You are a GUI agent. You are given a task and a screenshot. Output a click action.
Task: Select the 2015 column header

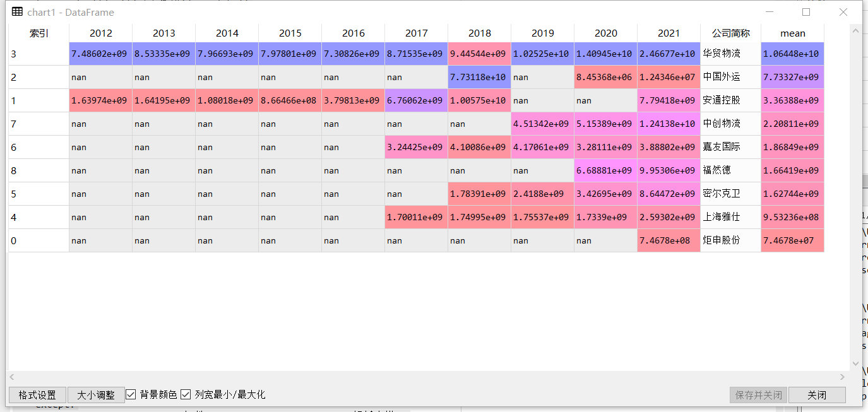pos(290,33)
